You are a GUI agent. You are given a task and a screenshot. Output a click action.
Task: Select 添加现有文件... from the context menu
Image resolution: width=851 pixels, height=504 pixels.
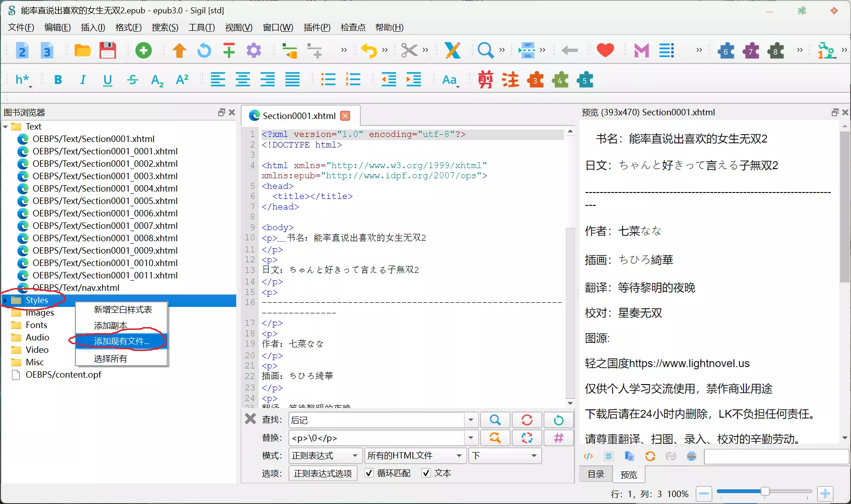point(122,341)
